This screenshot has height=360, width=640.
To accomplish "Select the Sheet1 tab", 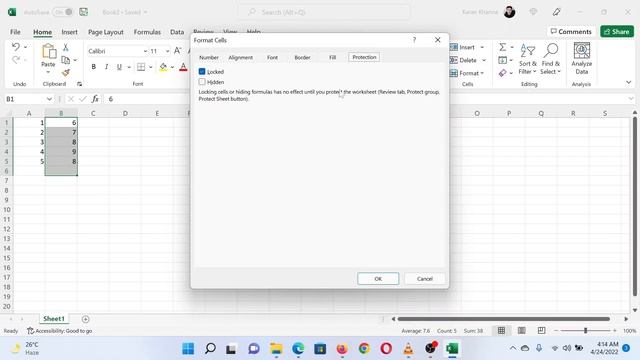I will [x=54, y=319].
